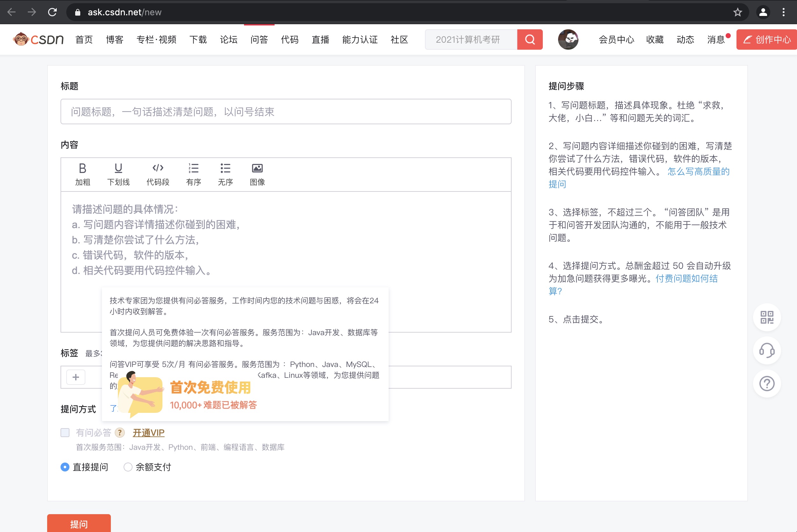
Task: Apply ordered list (有序) formatting
Action: pyautogui.click(x=193, y=169)
